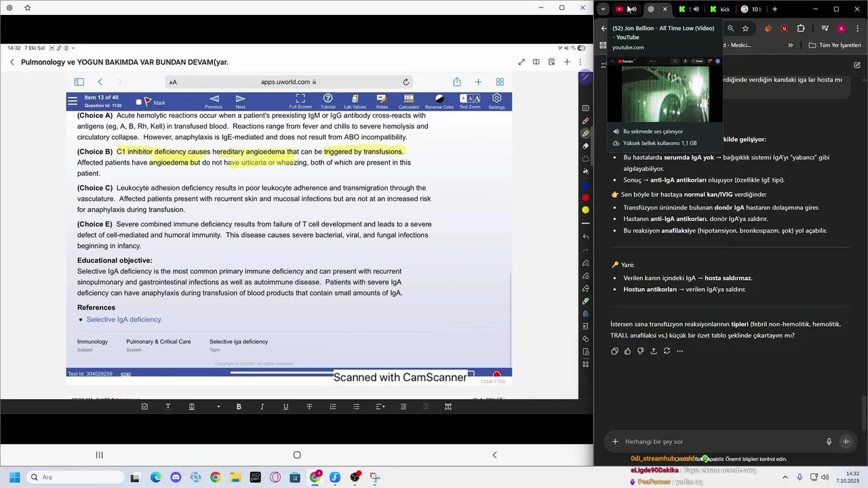Go to the Next question
The width and height of the screenshot is (868, 488).
[240, 102]
